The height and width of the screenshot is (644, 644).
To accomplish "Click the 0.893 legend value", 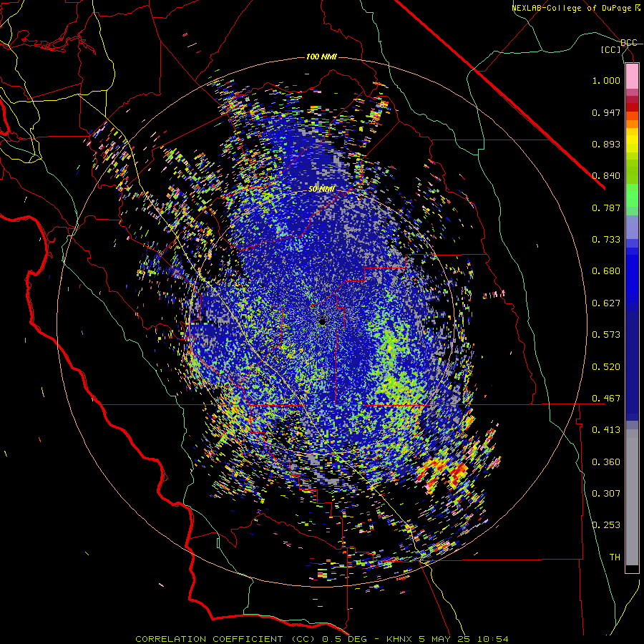I will pyautogui.click(x=606, y=144).
